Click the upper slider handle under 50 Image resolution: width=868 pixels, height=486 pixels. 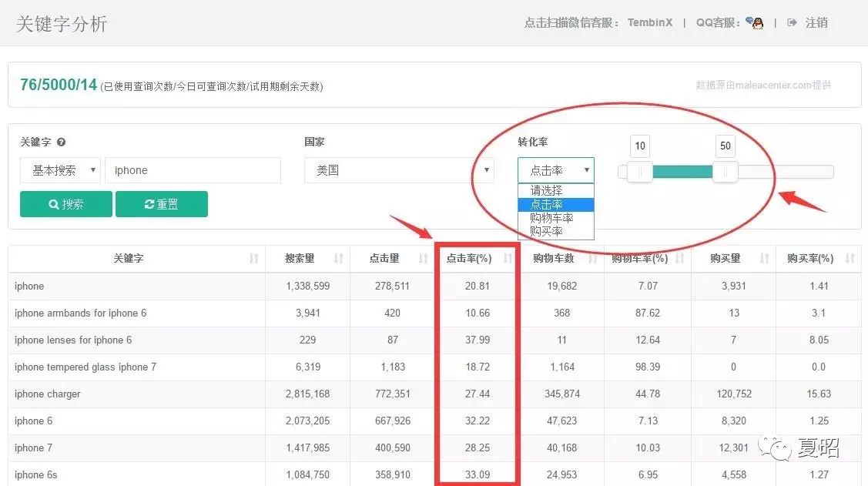click(726, 173)
